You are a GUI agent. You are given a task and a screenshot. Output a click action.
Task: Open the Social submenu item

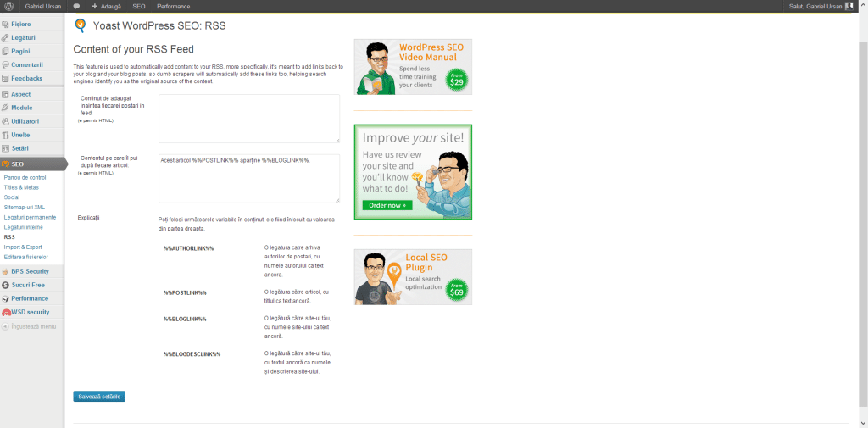click(12, 197)
